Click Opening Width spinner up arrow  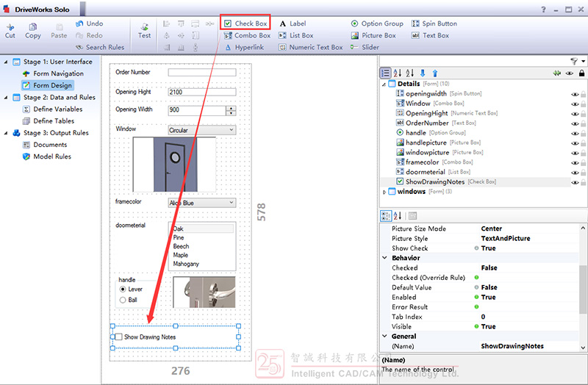231,108
